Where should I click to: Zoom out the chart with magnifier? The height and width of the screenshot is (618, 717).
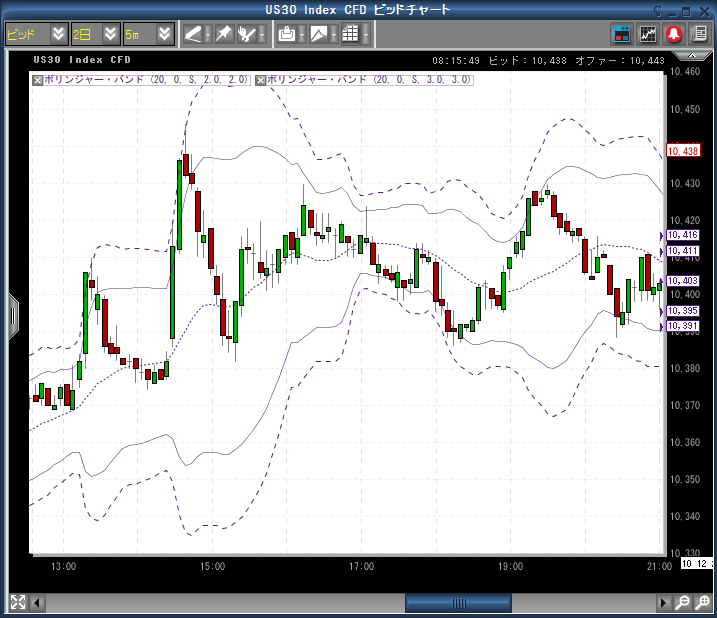point(682,602)
